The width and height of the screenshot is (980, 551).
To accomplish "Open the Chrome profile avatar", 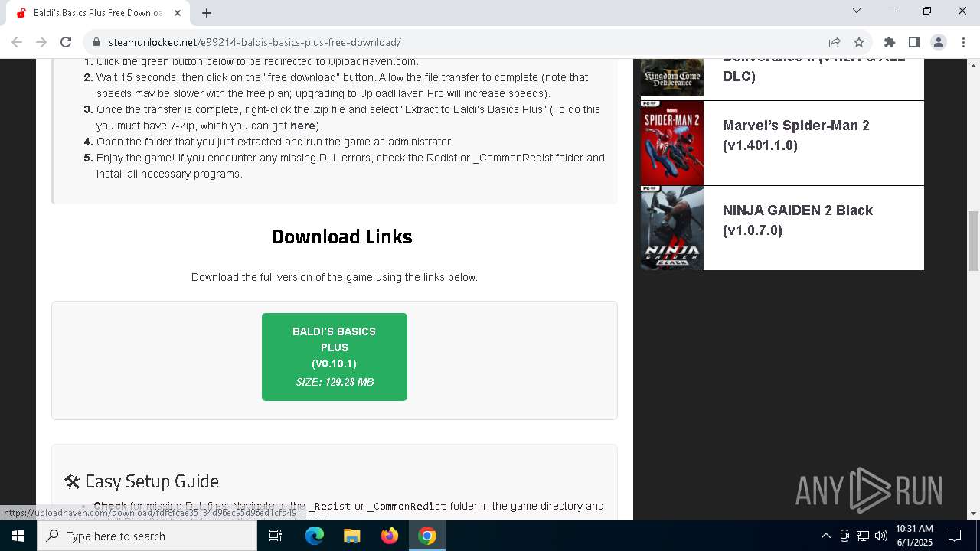I will (939, 42).
